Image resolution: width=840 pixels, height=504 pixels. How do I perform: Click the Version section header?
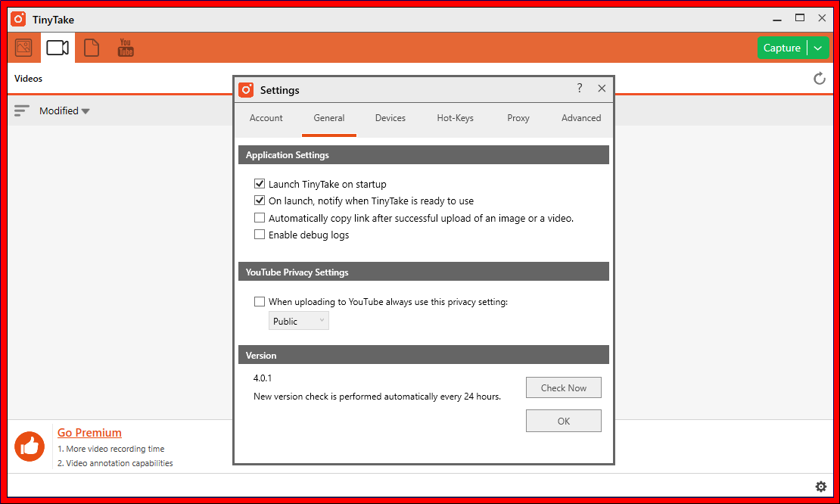coord(424,355)
